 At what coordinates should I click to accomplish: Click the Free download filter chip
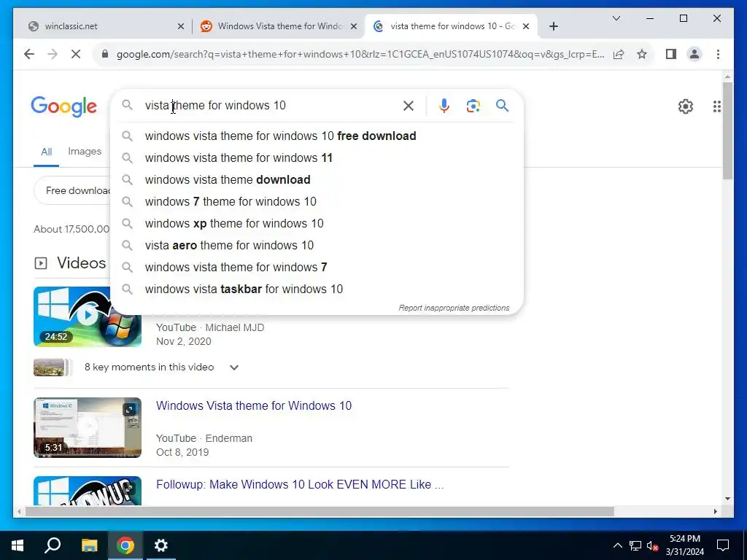(x=73, y=190)
